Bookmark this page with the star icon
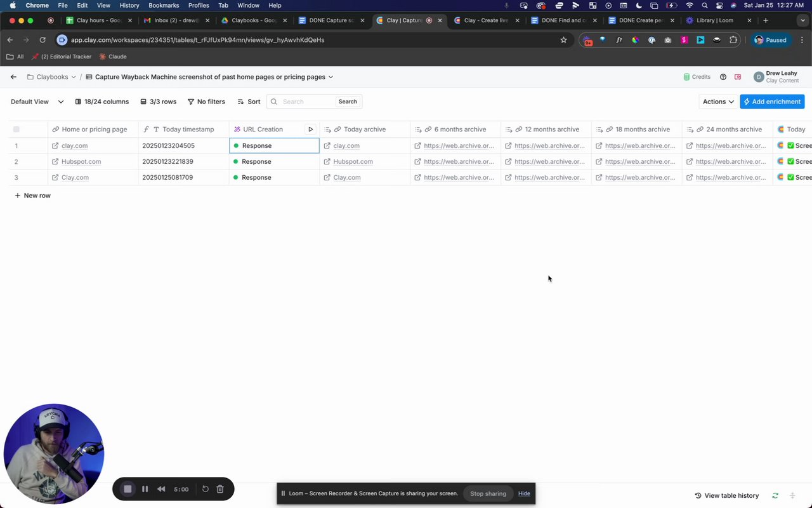This screenshot has width=812, height=508. point(563,40)
